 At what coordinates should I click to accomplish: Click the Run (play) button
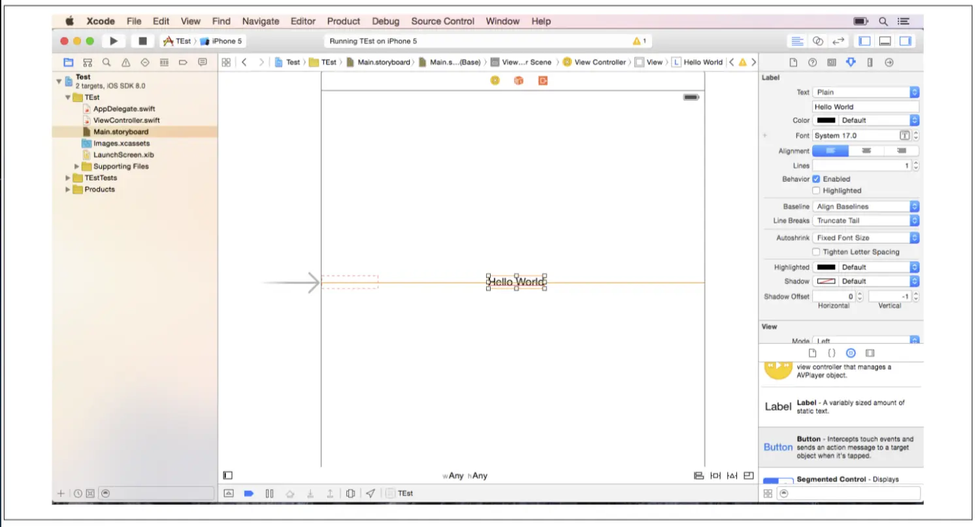click(x=114, y=41)
